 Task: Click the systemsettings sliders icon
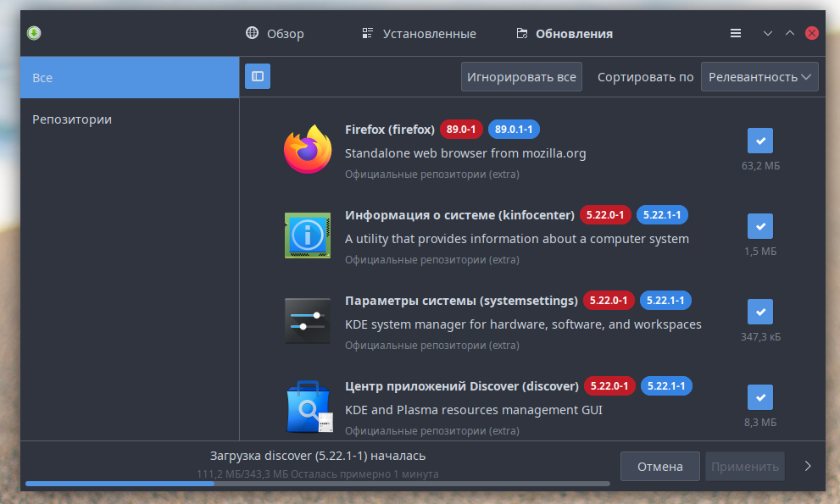click(x=308, y=321)
